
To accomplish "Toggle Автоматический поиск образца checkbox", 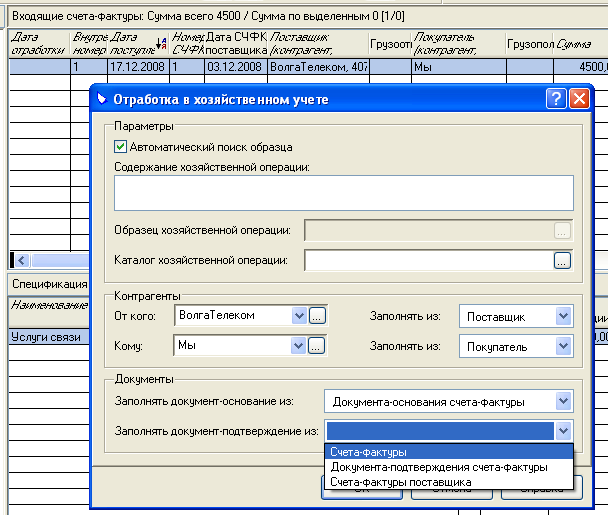I will (120, 147).
